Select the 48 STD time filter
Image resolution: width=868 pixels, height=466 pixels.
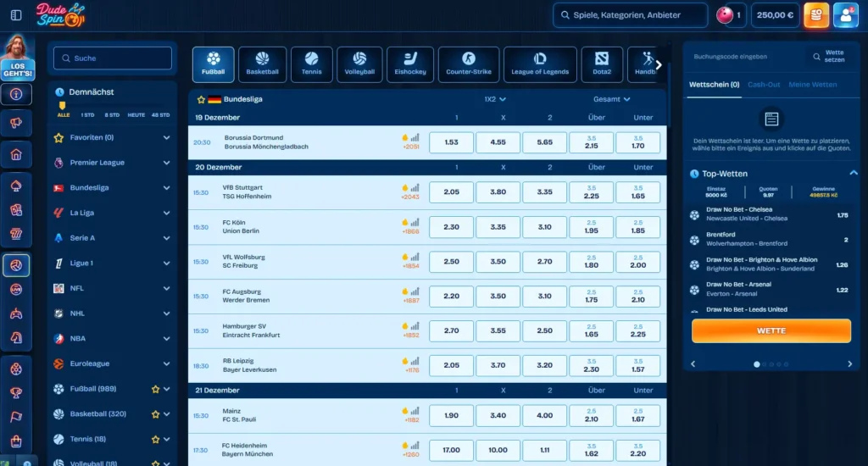(x=160, y=115)
